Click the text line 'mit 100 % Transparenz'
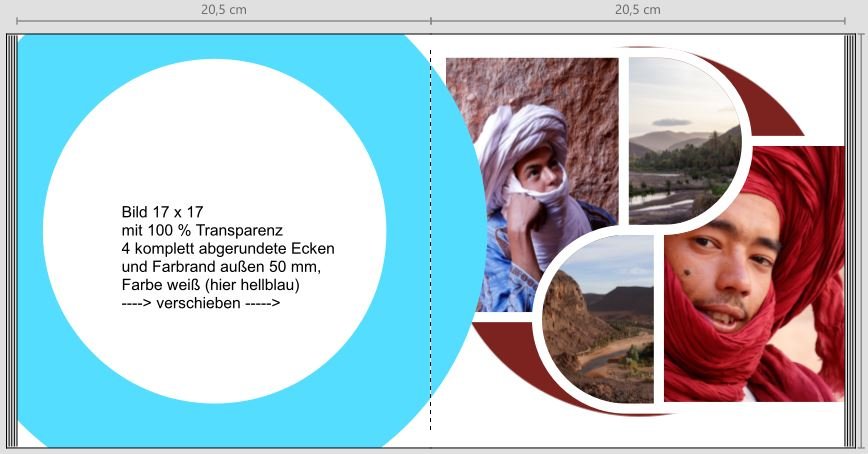 click(202, 230)
